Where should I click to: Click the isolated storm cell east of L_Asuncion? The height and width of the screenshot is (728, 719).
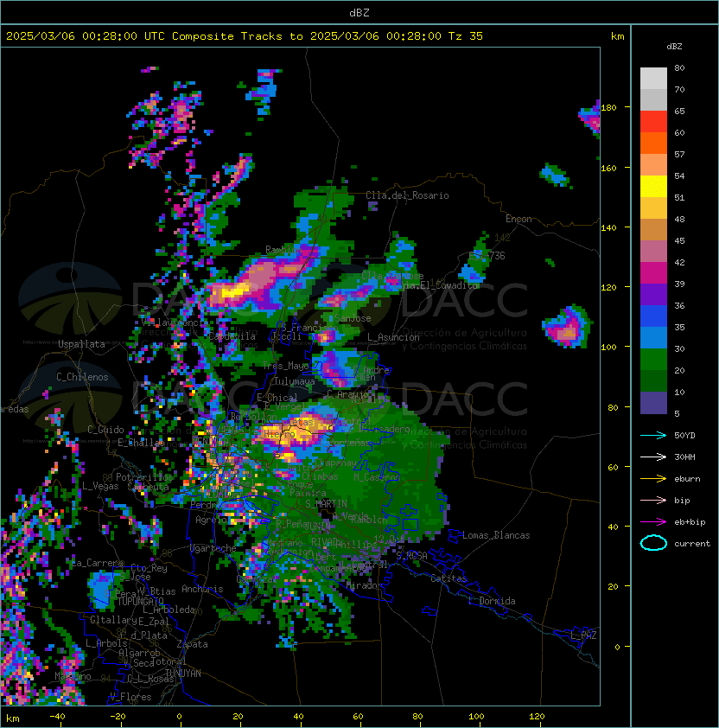pyautogui.click(x=567, y=327)
